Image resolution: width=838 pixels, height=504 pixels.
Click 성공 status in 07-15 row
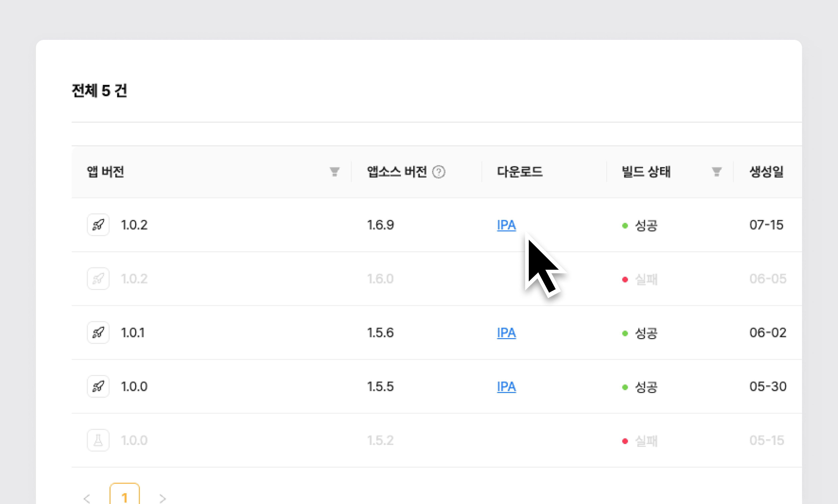coord(646,225)
